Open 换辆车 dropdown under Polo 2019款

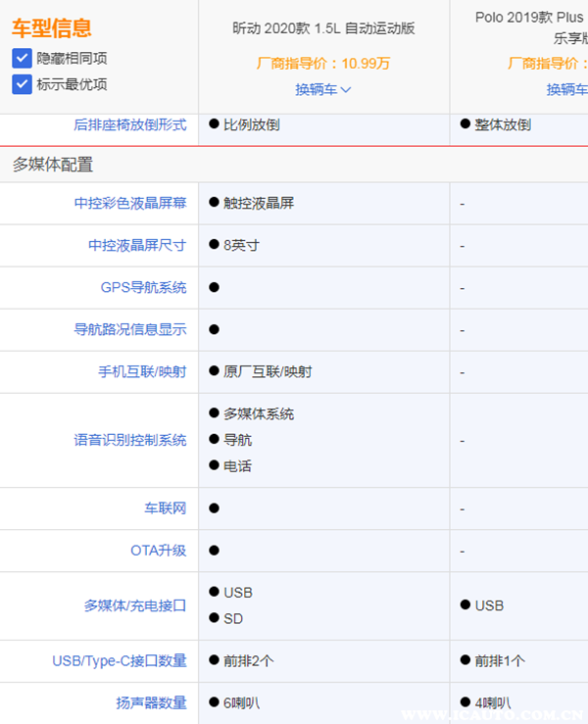tap(567, 89)
